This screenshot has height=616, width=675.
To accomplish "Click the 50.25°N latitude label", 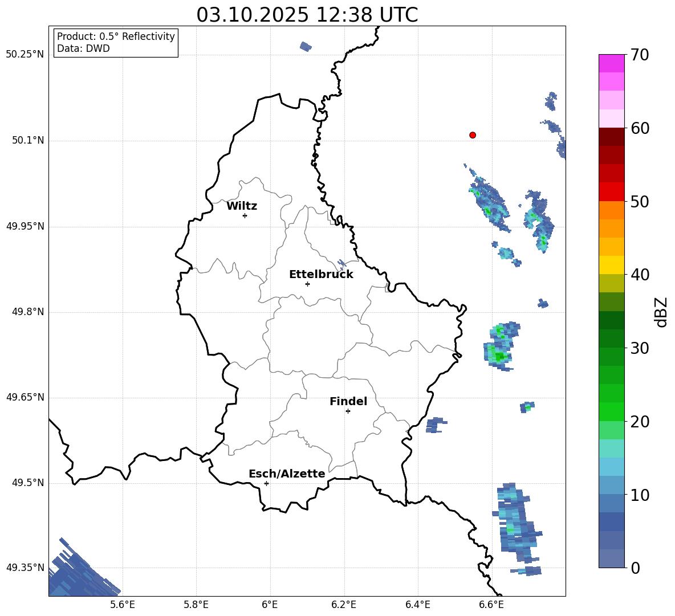I will point(25,55).
